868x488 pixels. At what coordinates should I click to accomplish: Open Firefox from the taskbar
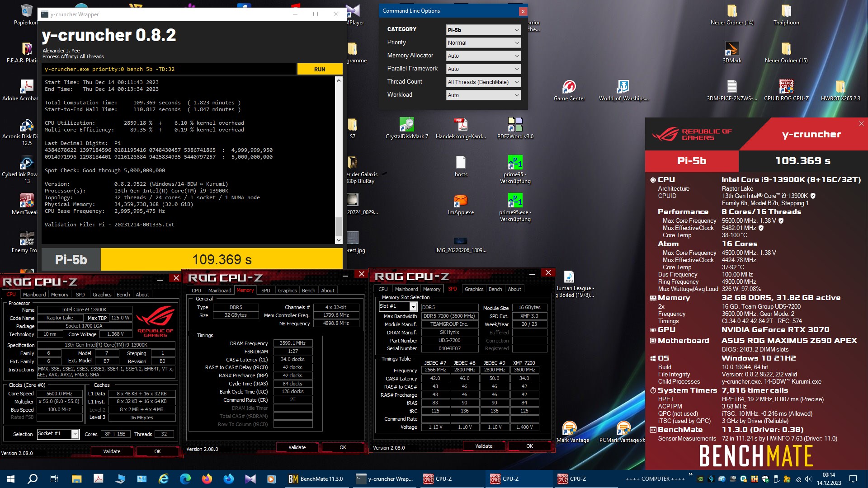pos(207,479)
